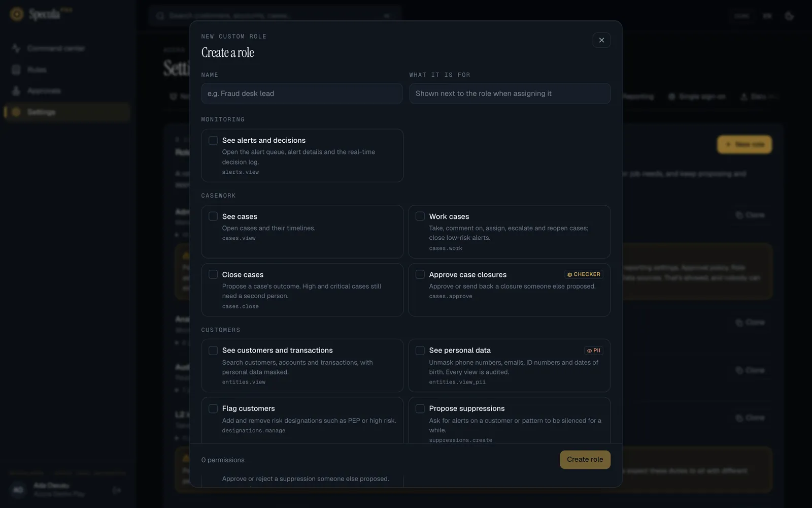Viewport: 812px width, 508px height.
Task: Focus the 'What it is for' field
Action: [510, 93]
